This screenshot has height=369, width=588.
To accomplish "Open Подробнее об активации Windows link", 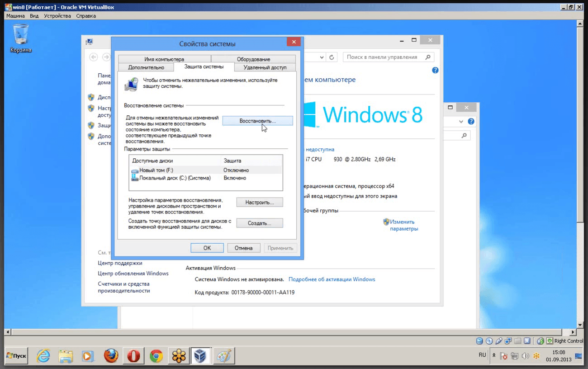I will point(332,279).
